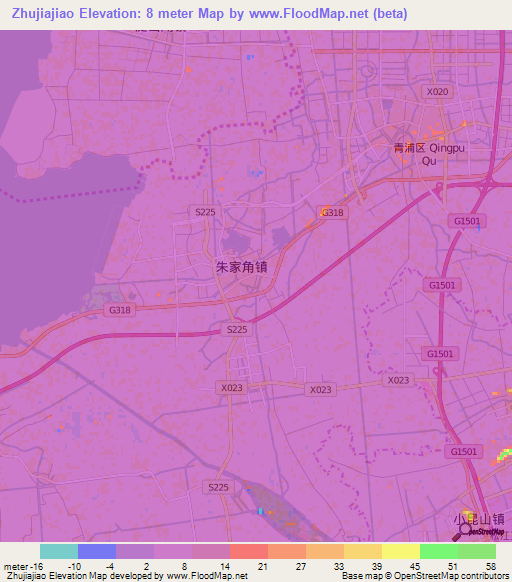Click the bright green swatch above 45
The width and height of the screenshot is (512, 582).
coord(439,551)
